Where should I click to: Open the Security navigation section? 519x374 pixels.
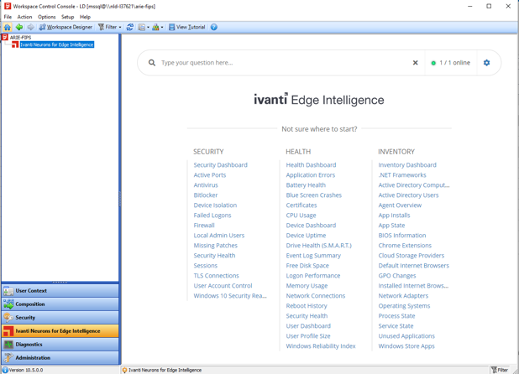(60, 317)
